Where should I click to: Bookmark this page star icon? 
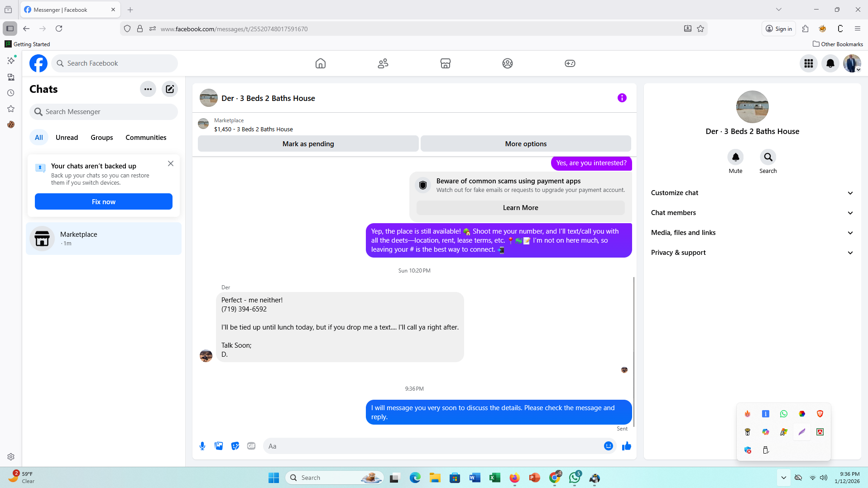coord(700,29)
